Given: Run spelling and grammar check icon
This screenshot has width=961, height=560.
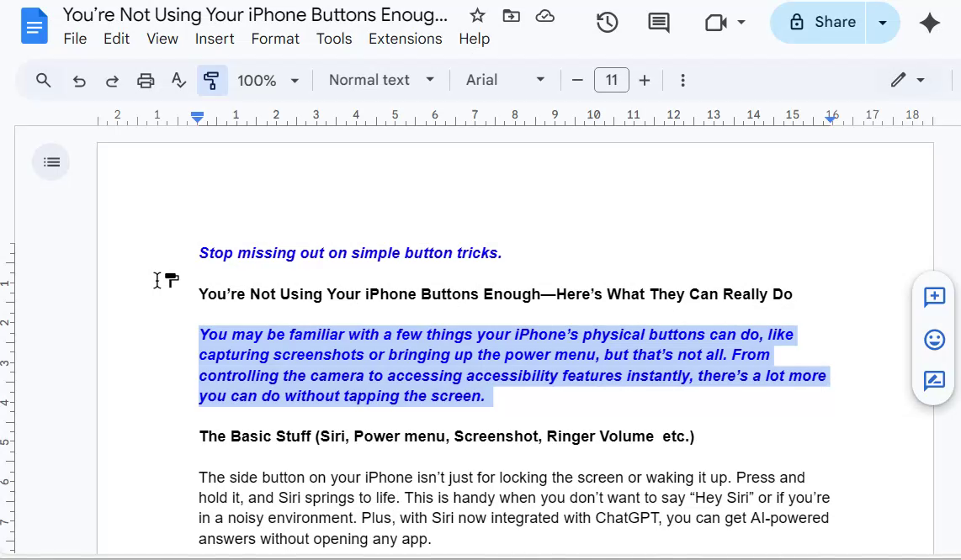Looking at the screenshot, I should 178,81.
